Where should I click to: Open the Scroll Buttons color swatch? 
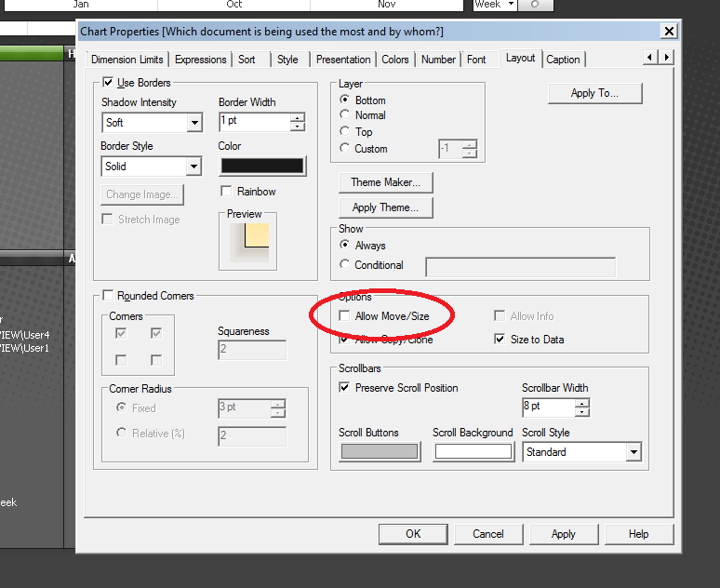(380, 451)
